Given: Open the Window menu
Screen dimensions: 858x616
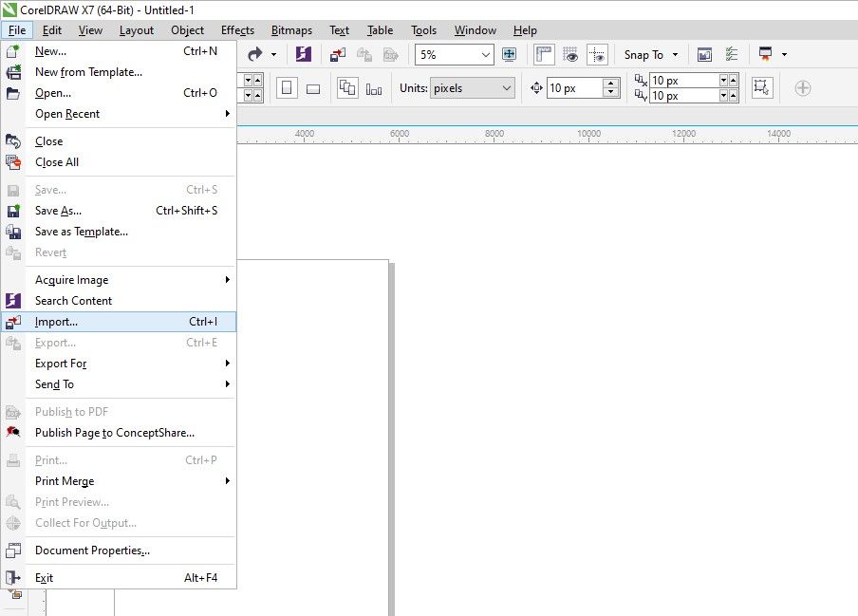Looking at the screenshot, I should click(475, 30).
